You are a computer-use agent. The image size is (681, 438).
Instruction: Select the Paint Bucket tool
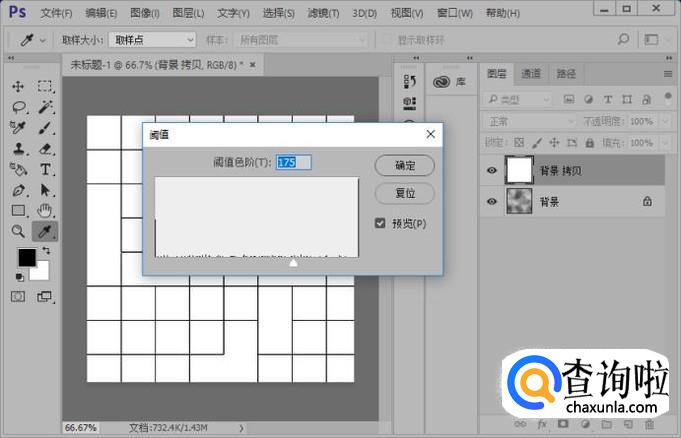(x=18, y=169)
